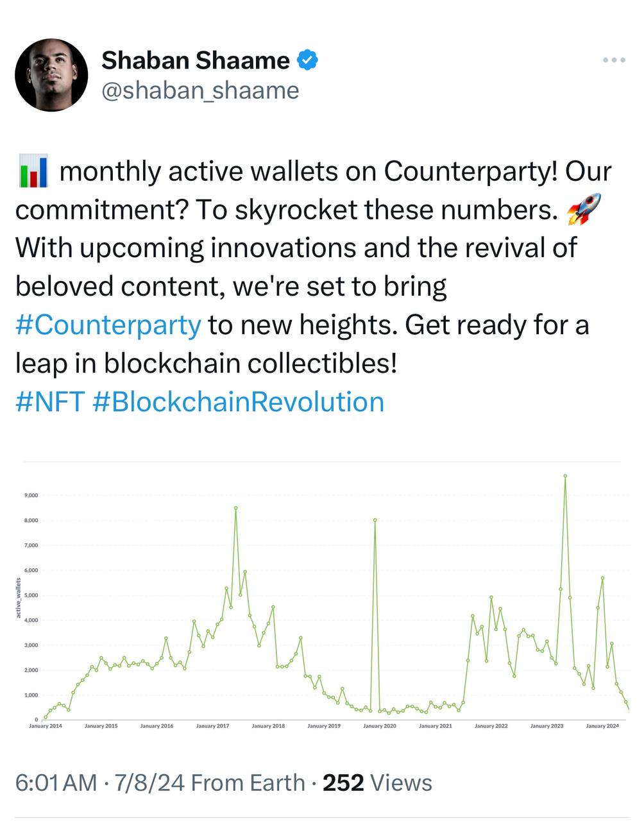Open the #Counterparty hashtag link

108,325
